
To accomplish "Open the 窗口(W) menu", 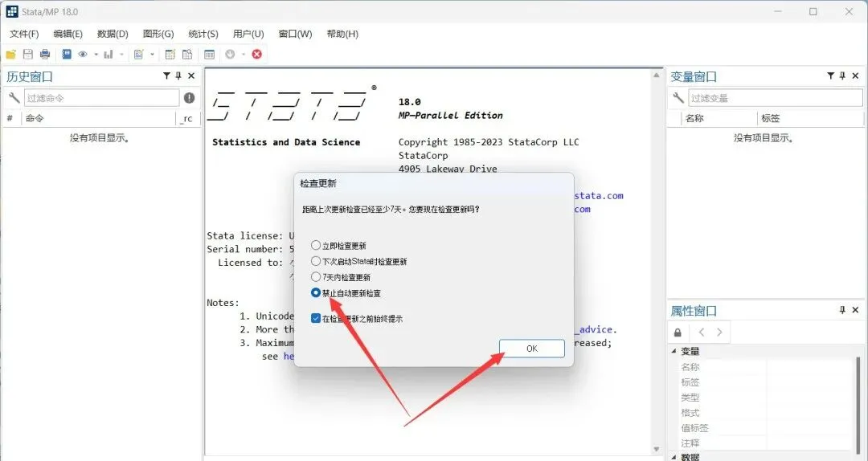I will click(295, 34).
